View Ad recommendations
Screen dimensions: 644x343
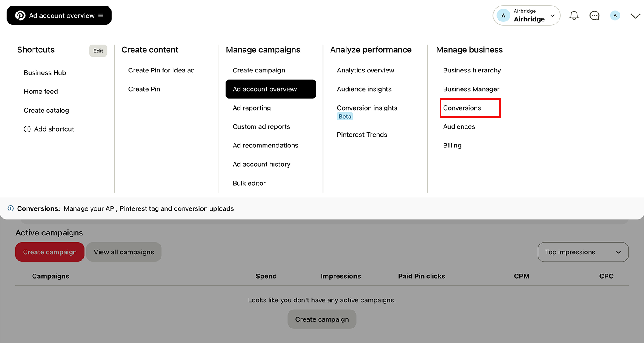(265, 146)
